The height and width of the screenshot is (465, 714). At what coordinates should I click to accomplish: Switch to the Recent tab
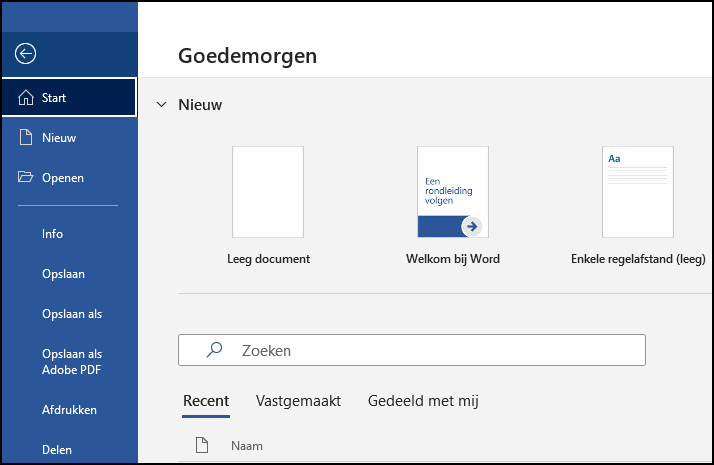pos(206,401)
